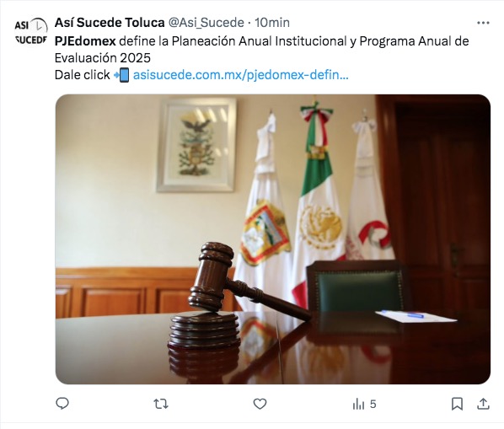This screenshot has width=504, height=429.
Task: Open the @Asi_Sucede handle profile
Action: tap(206, 23)
